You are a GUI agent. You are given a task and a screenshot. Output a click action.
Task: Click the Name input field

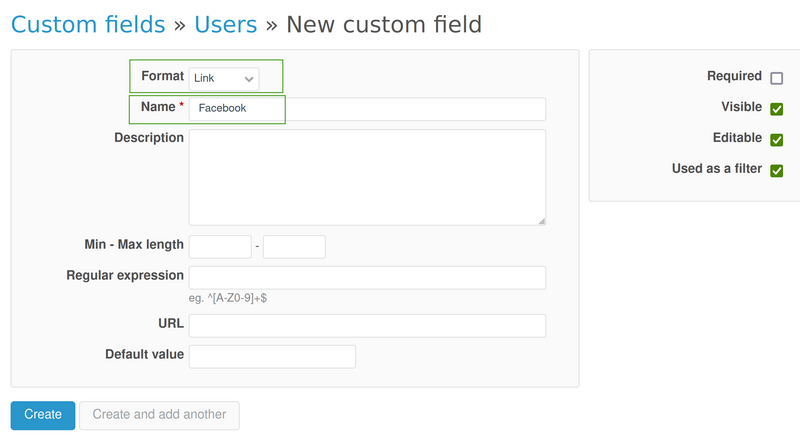point(366,108)
